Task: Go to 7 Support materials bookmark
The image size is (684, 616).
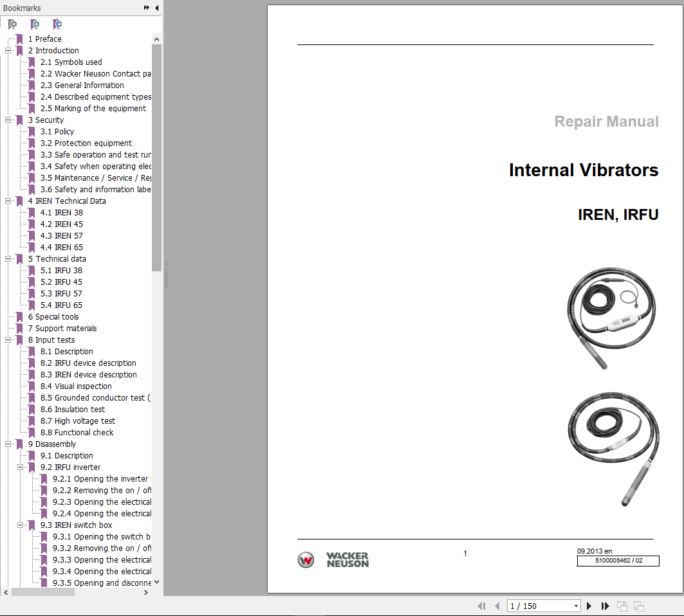Action: [x=62, y=329]
